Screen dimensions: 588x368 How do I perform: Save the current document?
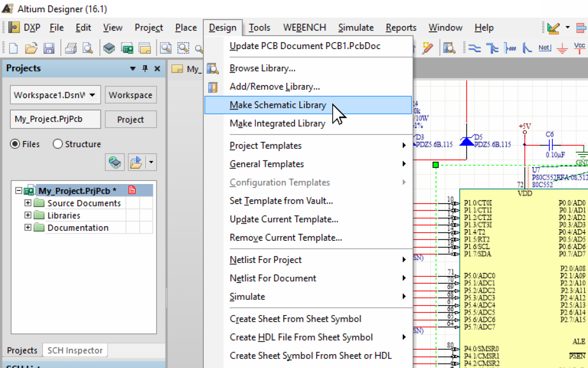coord(49,48)
